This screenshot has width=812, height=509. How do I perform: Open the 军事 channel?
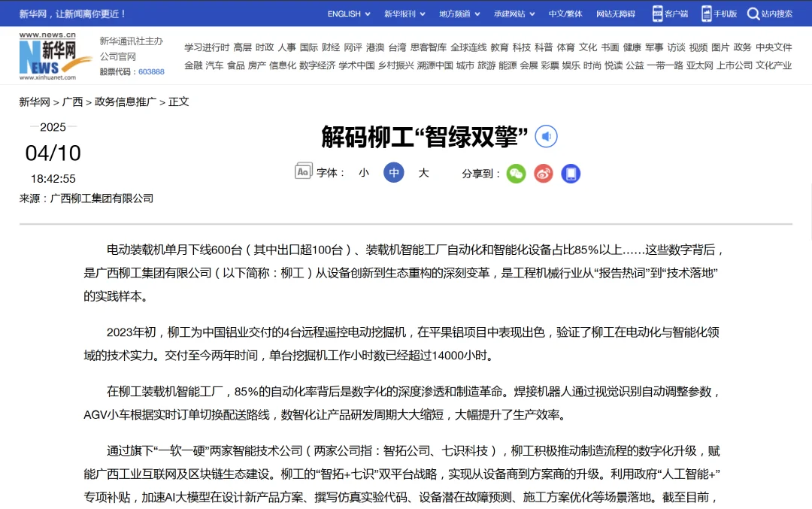(654, 47)
